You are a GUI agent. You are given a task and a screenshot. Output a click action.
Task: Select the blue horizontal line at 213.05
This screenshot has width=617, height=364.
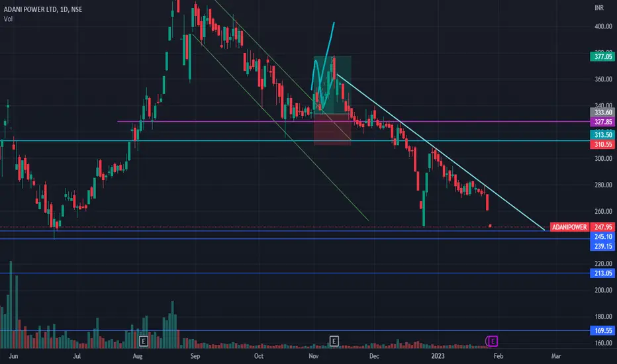point(295,273)
